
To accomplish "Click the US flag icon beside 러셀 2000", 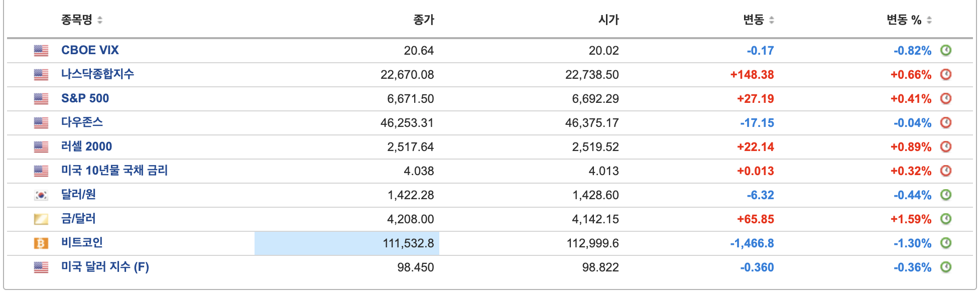I will [41, 147].
